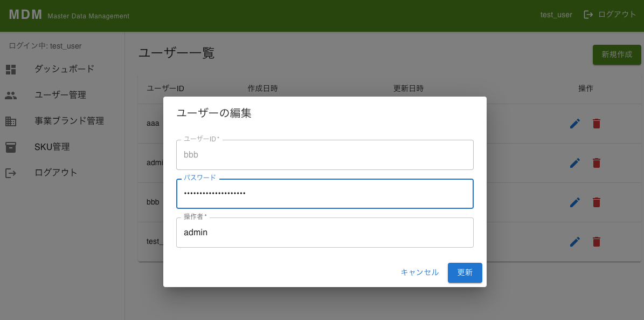Click the edit pencil icon for user bbb
This screenshot has width=644, height=320.
575,202
